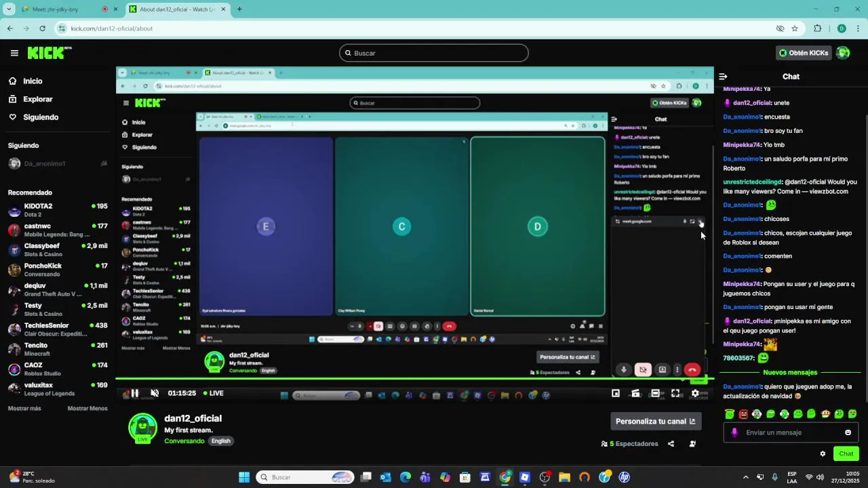This screenshot has height=488, width=868.
Task: Insert the first halo emote in the chat emote row
Action: pyautogui.click(x=730, y=413)
